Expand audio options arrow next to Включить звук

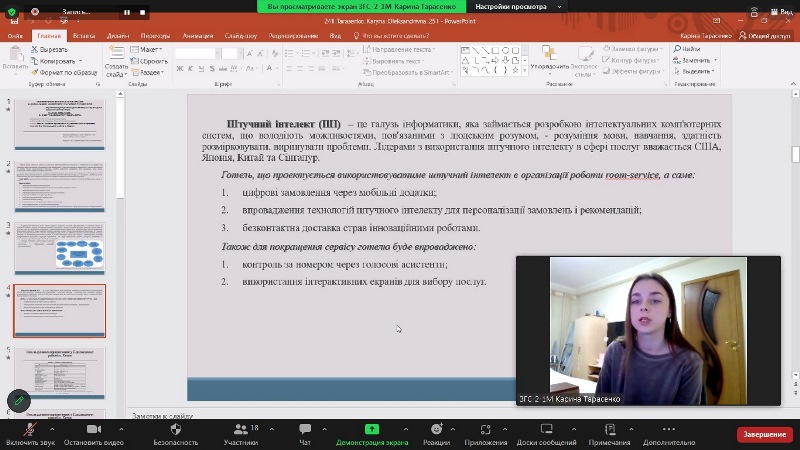[x=52, y=429]
